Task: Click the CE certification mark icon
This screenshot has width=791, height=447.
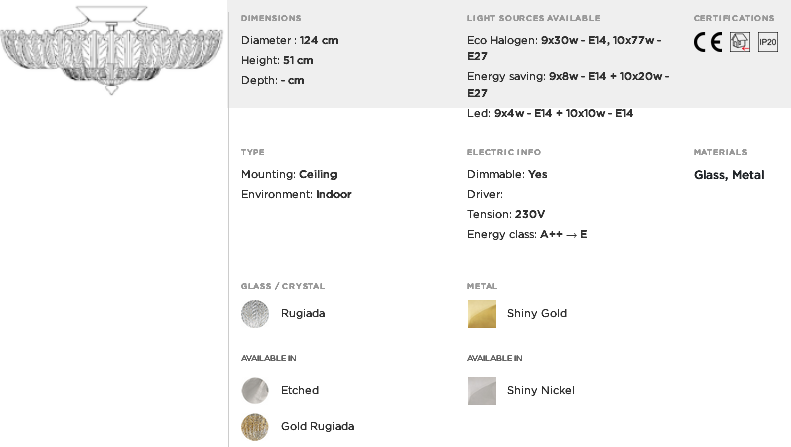Action: pos(708,42)
